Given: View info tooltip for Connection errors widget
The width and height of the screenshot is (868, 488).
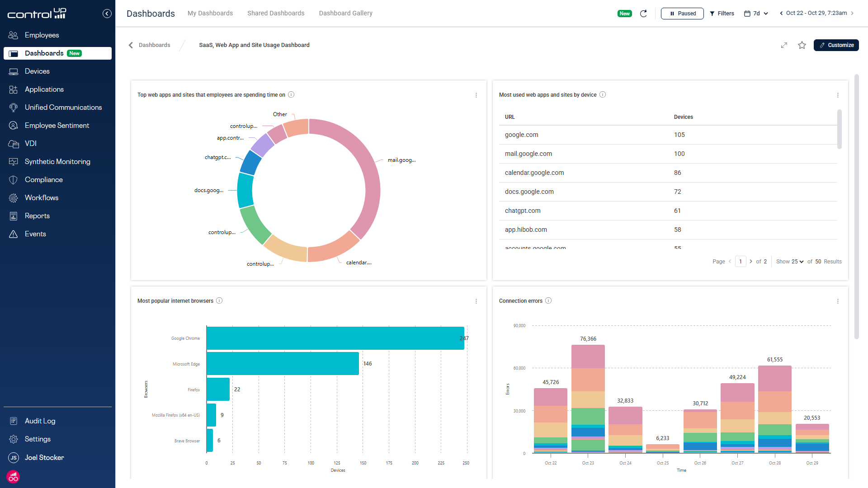Looking at the screenshot, I should (548, 300).
